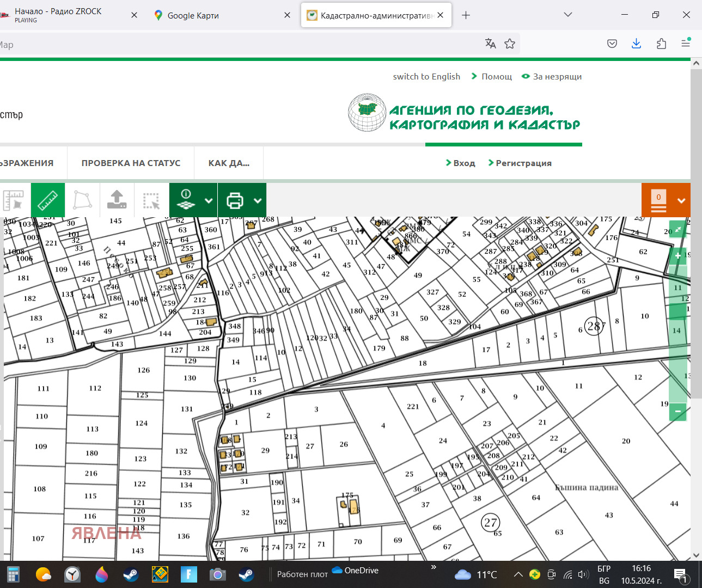Toggle the browser page translation icon

point(490,44)
